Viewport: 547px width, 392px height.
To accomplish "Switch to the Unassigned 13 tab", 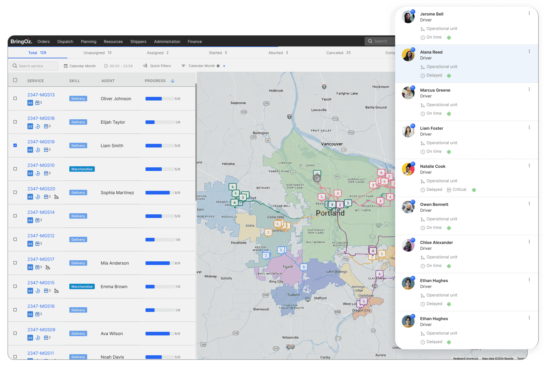I will pos(98,53).
